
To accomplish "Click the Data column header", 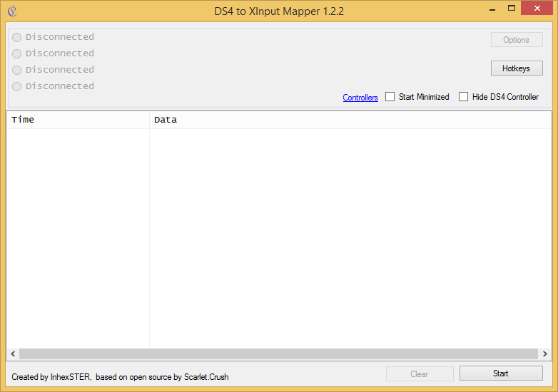I will click(x=350, y=120).
